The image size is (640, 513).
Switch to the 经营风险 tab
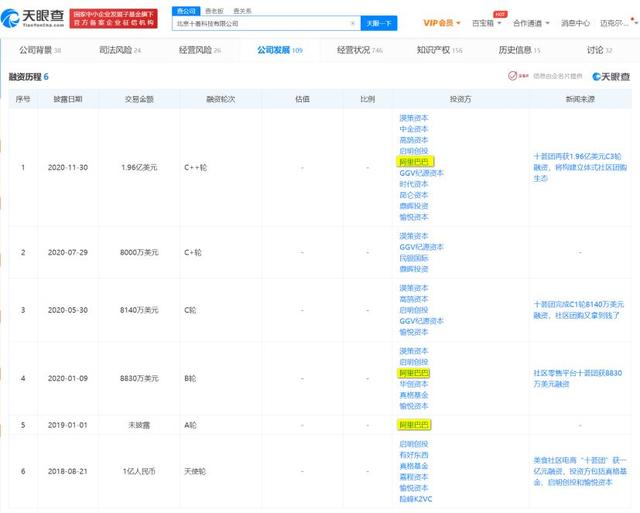coord(200,50)
